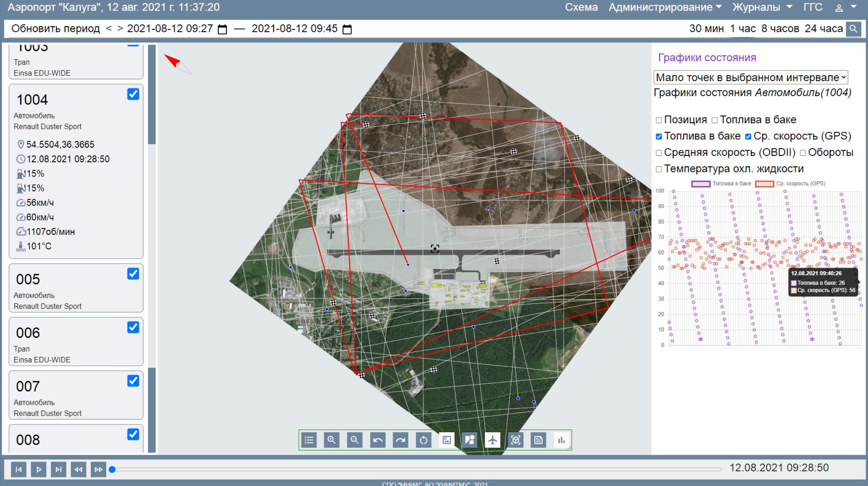Rotate map left with the curved-arrow icon
The height and width of the screenshot is (486, 868).
tap(378, 440)
